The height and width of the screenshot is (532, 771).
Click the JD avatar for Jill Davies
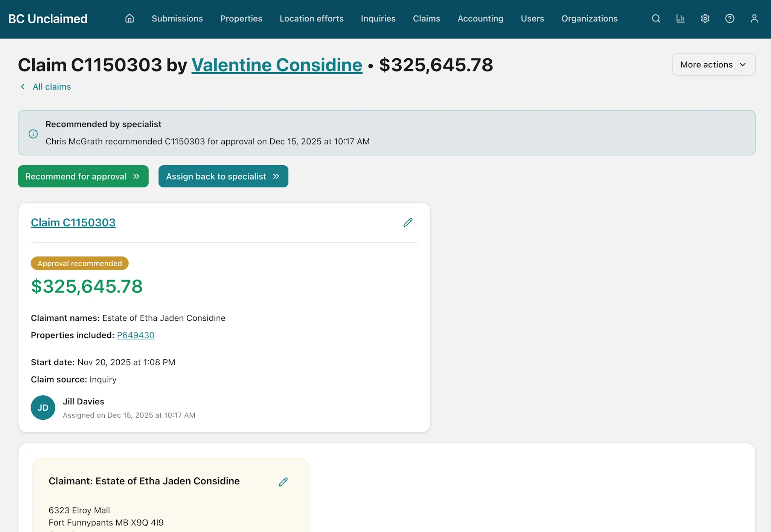point(43,407)
